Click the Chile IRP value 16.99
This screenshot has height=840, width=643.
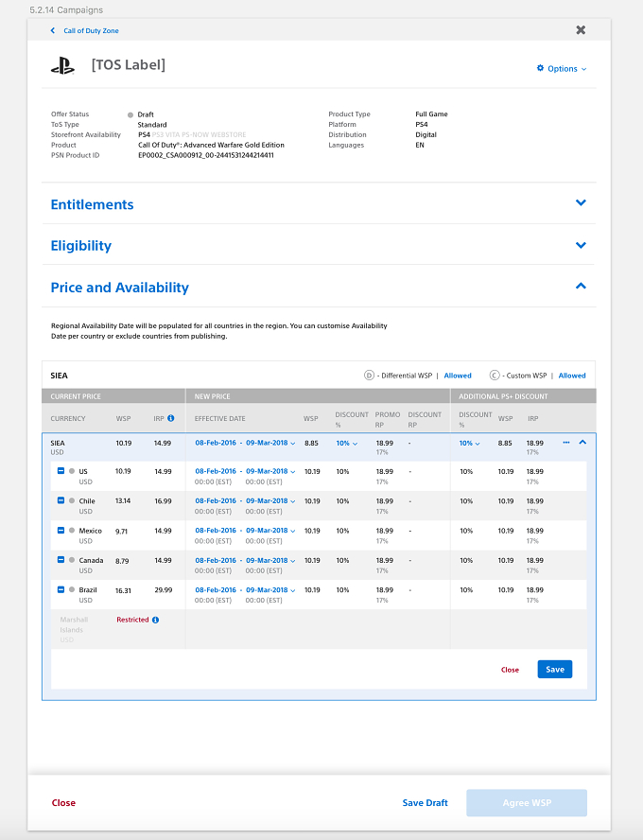click(164, 501)
